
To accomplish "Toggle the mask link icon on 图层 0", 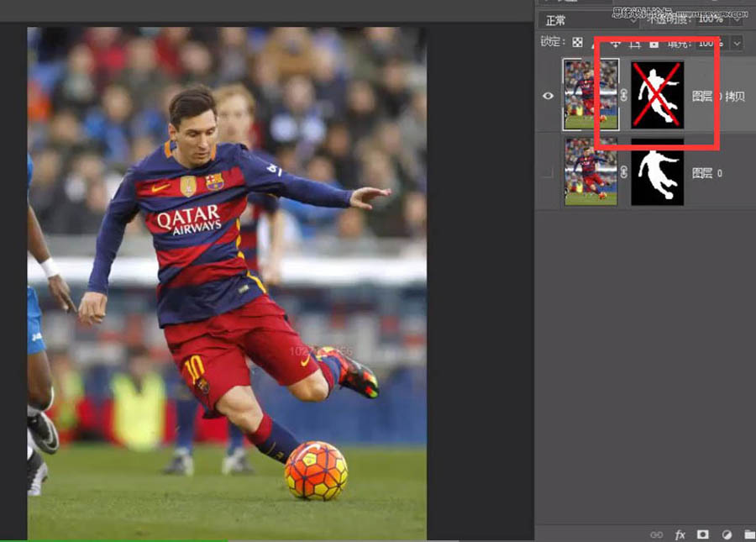I will tap(624, 171).
